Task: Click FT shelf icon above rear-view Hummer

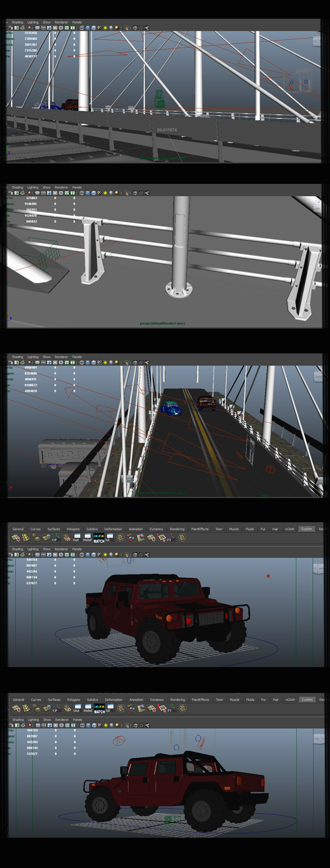Action: click(x=169, y=708)
